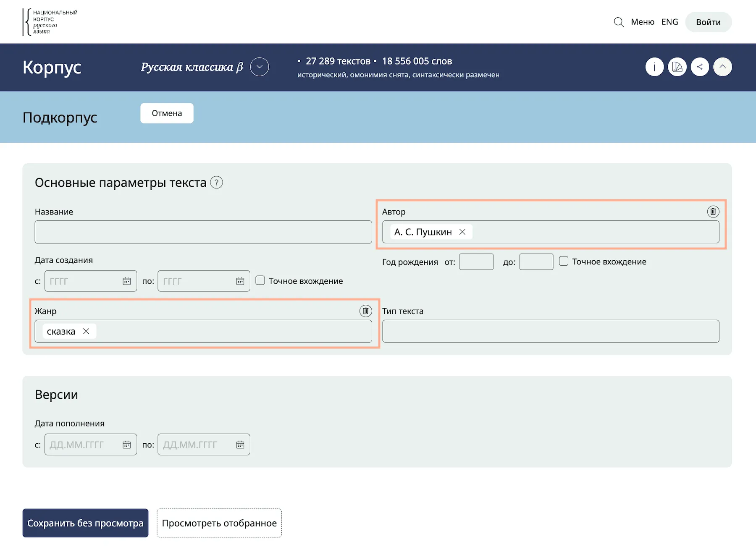Image resolution: width=756 pixels, height=547 pixels.
Task: Open the Тип текста field
Action: [x=551, y=331]
